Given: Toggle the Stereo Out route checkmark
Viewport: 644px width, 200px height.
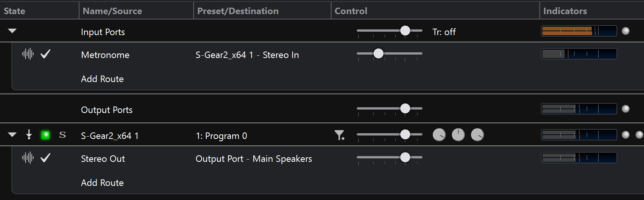Looking at the screenshot, I should (45, 158).
